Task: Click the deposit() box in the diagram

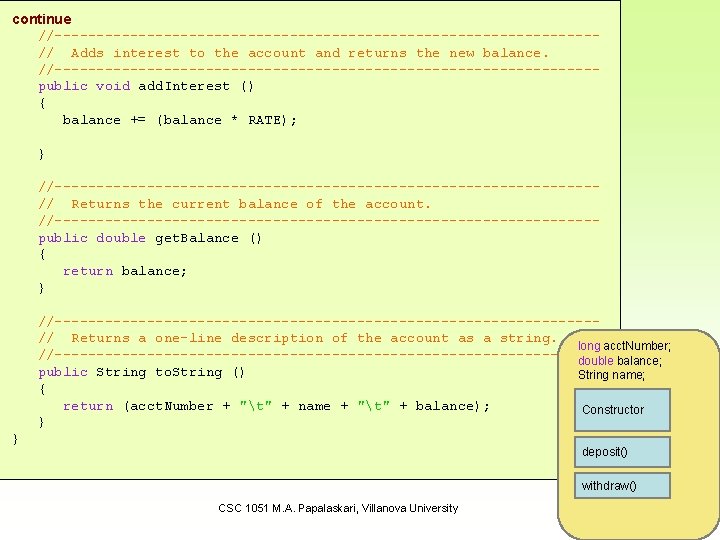Action: tap(622, 452)
